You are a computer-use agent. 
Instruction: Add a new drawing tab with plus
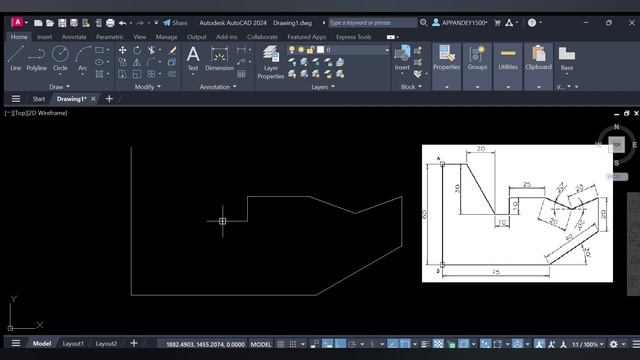tap(109, 99)
